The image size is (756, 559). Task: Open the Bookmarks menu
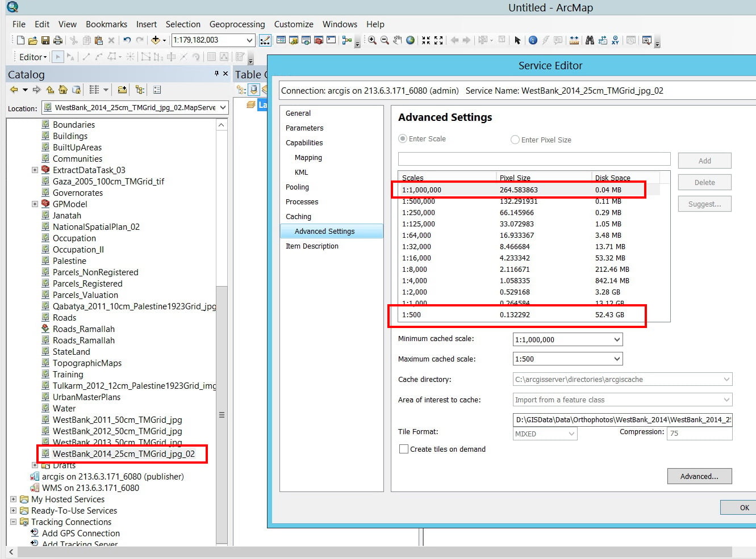coord(106,24)
